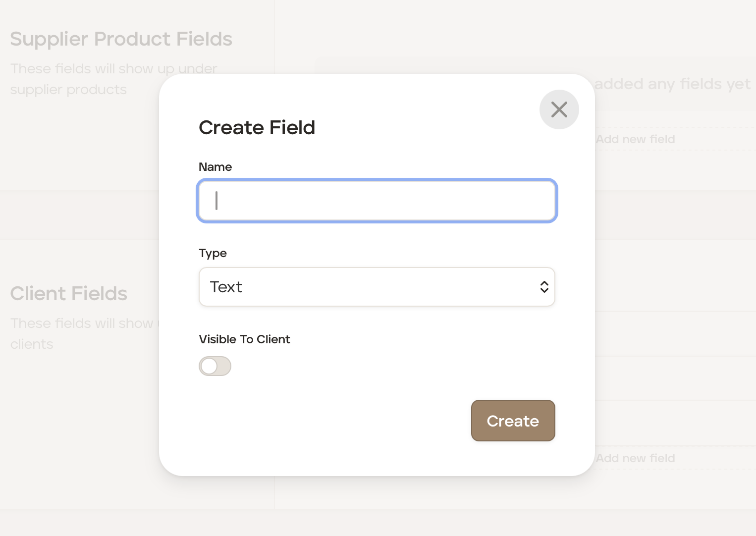Click the "Type" field label
The height and width of the screenshot is (536, 756).
pyautogui.click(x=213, y=253)
